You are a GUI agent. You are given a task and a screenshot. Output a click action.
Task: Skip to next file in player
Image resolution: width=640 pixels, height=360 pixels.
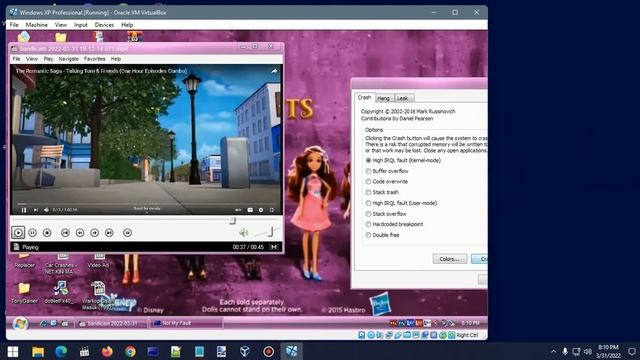pyautogui.click(x=109, y=233)
